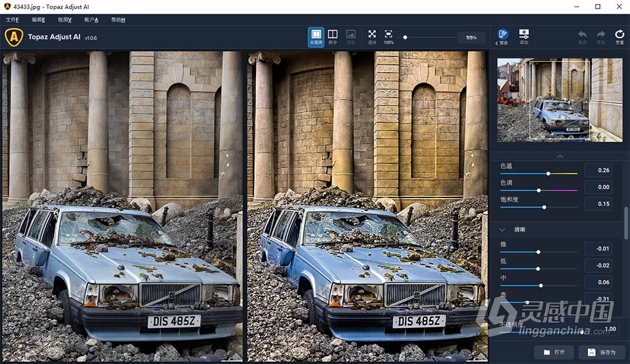The width and height of the screenshot is (630, 364).
Task: Click the add (添加) adjustment icon
Action: pos(524,35)
